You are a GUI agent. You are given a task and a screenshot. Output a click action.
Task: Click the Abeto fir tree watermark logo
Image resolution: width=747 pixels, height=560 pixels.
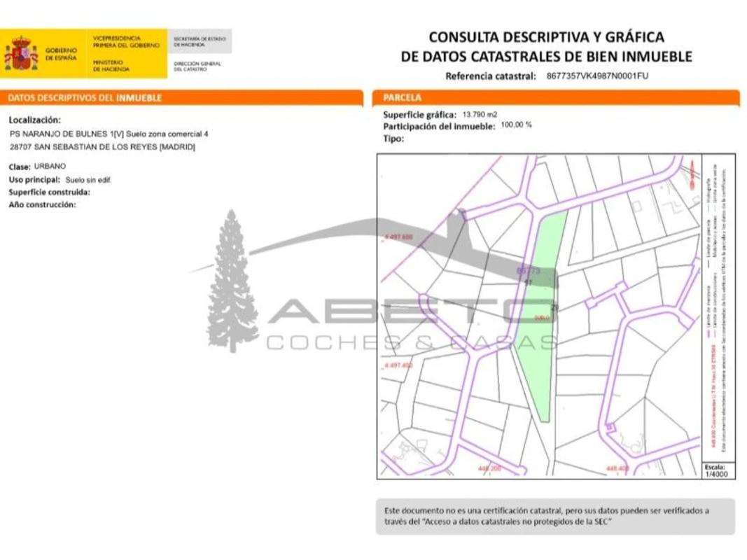(232, 281)
